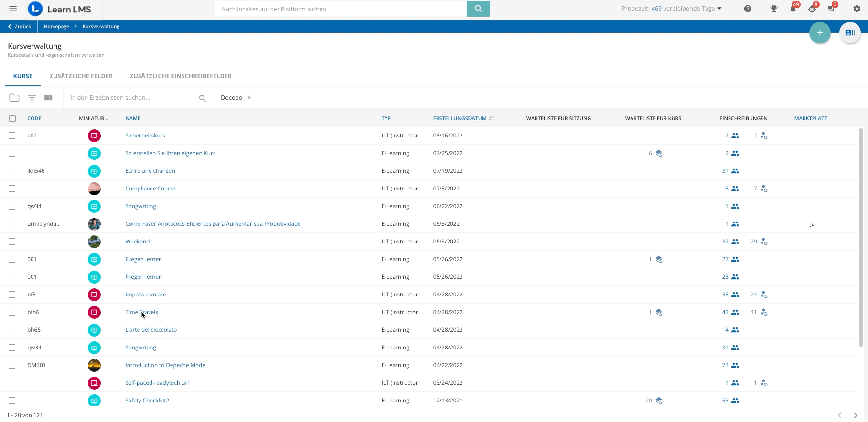Open the admin settings gear
The width and height of the screenshot is (868, 422).
[857, 9]
